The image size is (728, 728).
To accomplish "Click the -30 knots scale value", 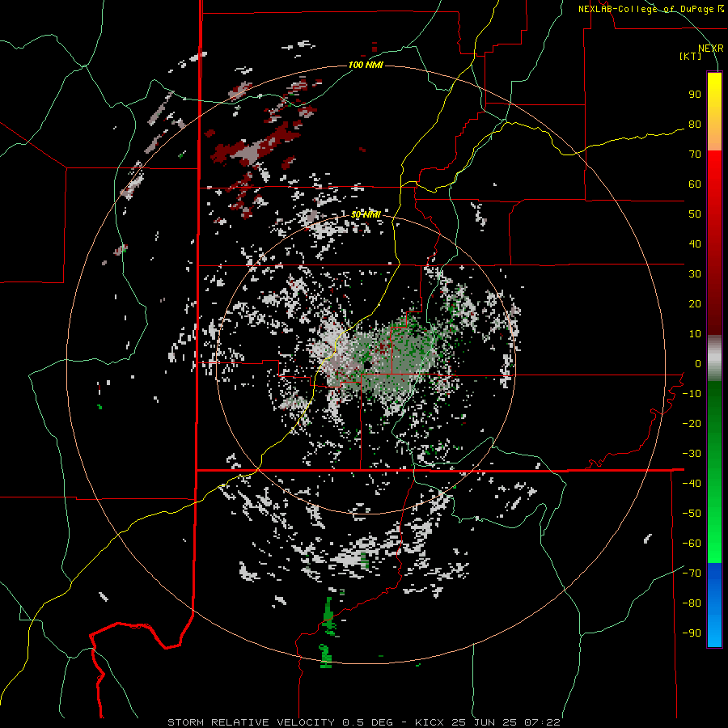I will [x=692, y=454].
